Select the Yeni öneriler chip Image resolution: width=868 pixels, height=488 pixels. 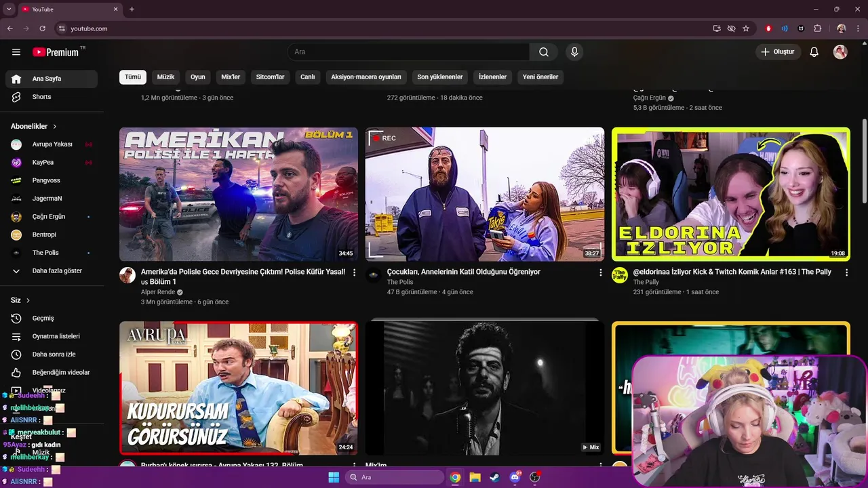[x=540, y=77]
